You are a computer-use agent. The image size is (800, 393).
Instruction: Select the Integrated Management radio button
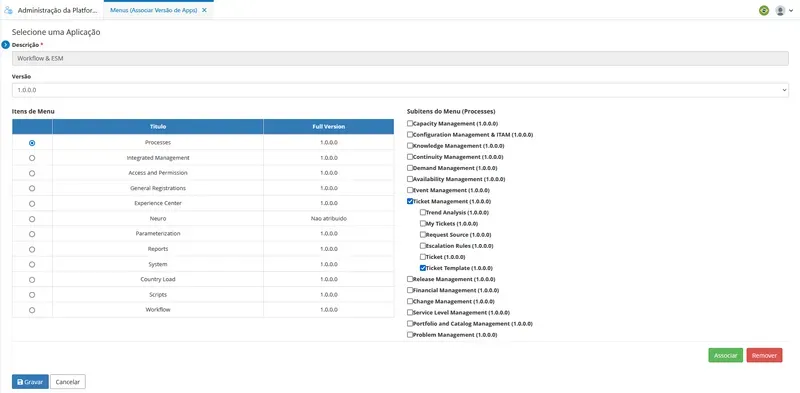(x=32, y=158)
